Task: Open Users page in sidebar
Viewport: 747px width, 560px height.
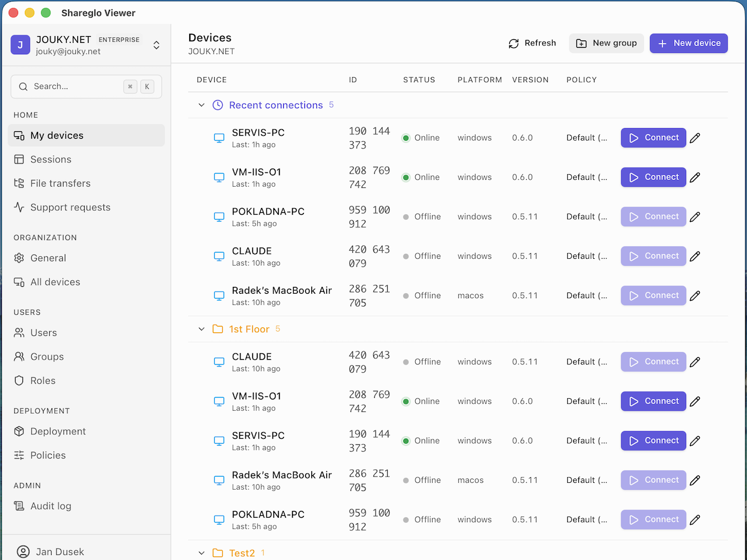Action: (86, 333)
